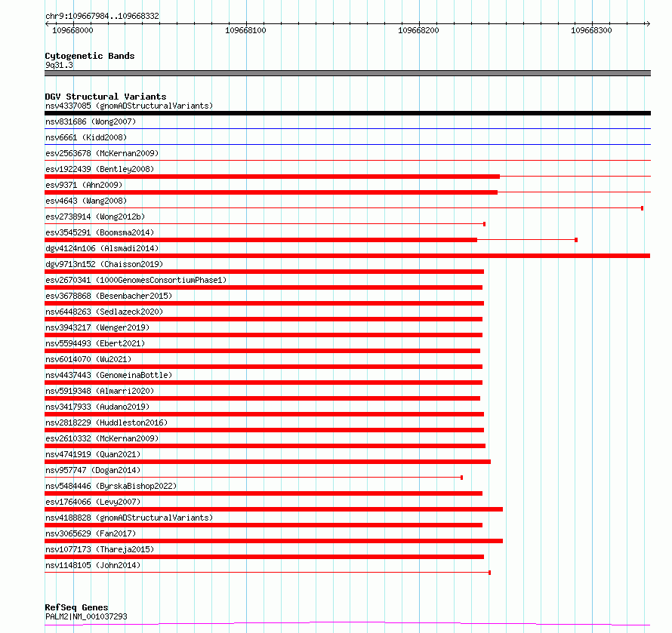Click the 109668200 ruler coordinate

[x=418, y=30]
